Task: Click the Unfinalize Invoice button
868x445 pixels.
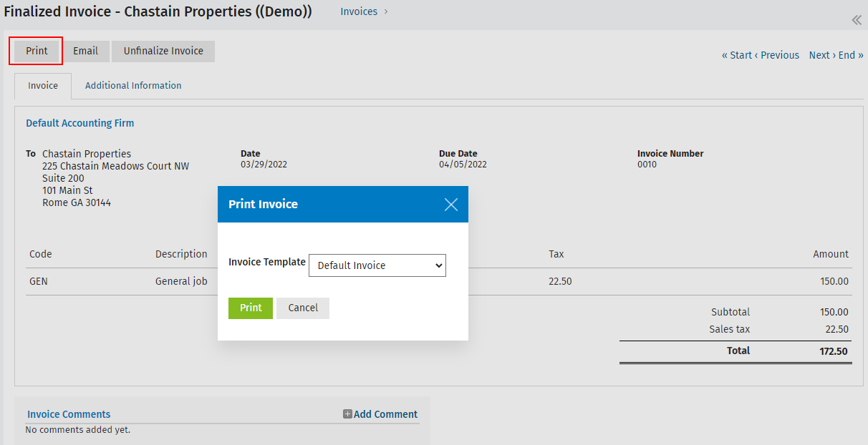Action: 163,51
